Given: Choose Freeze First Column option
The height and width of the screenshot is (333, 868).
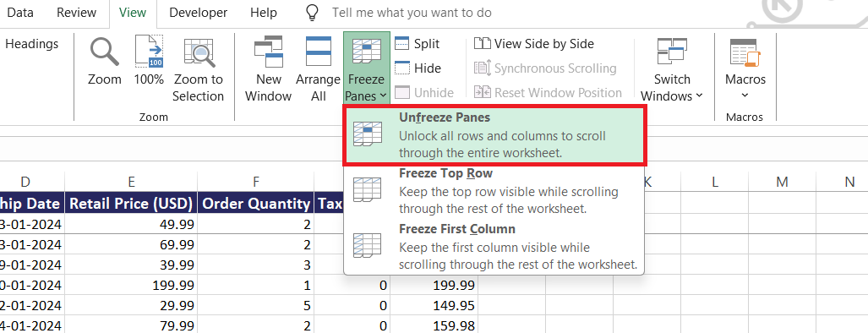Looking at the screenshot, I should point(494,247).
